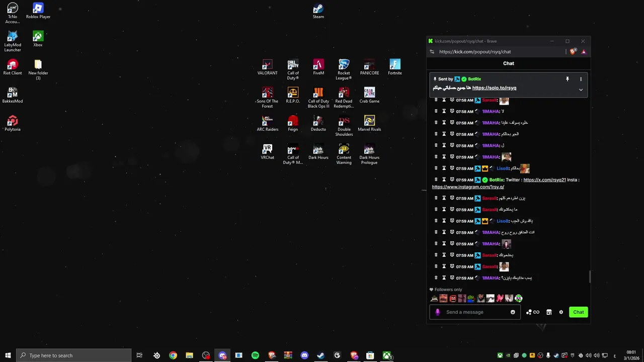Insert the pink X emote
The image size is (644, 362).
coord(500,299)
